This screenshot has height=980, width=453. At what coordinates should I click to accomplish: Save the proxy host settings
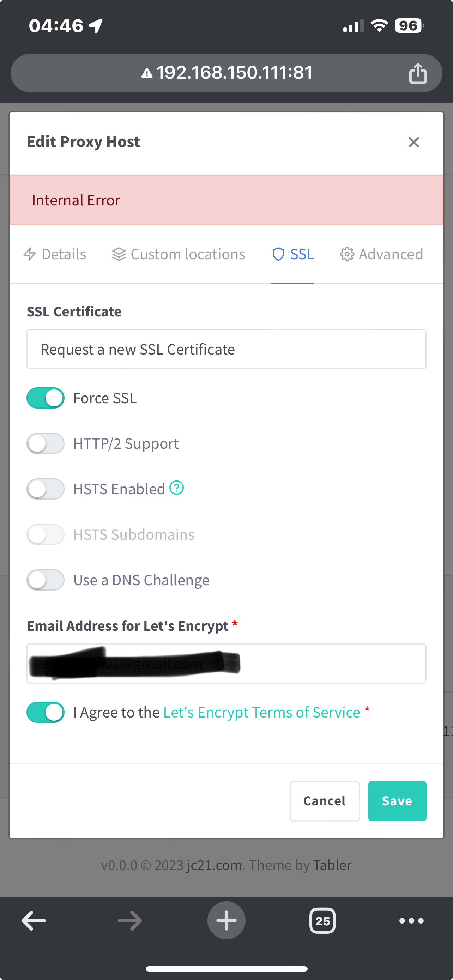[x=397, y=801]
